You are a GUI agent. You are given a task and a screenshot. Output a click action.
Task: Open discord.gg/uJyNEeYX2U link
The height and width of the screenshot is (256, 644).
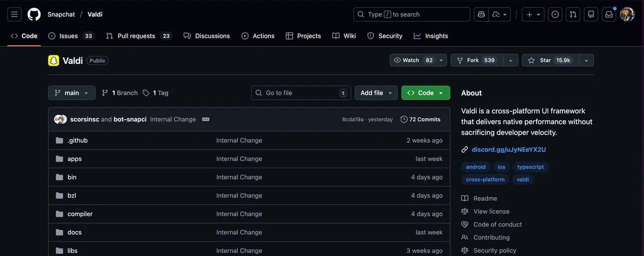coord(509,150)
